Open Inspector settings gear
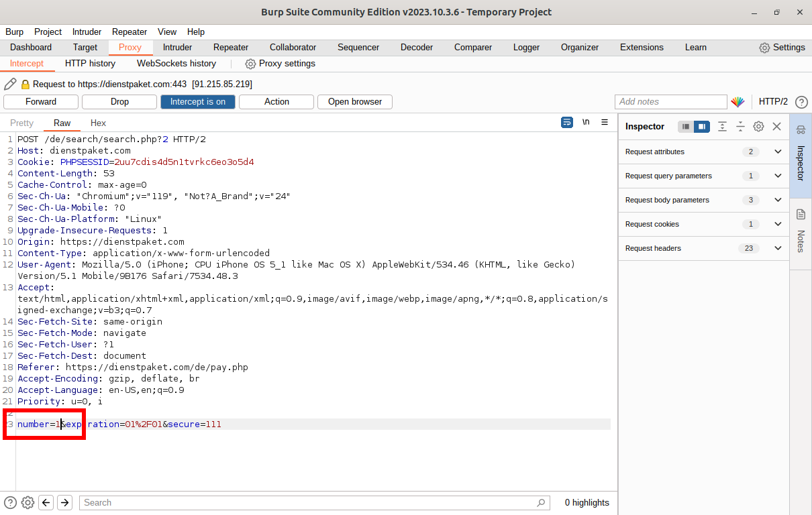The height and width of the screenshot is (515, 812). 758,126
